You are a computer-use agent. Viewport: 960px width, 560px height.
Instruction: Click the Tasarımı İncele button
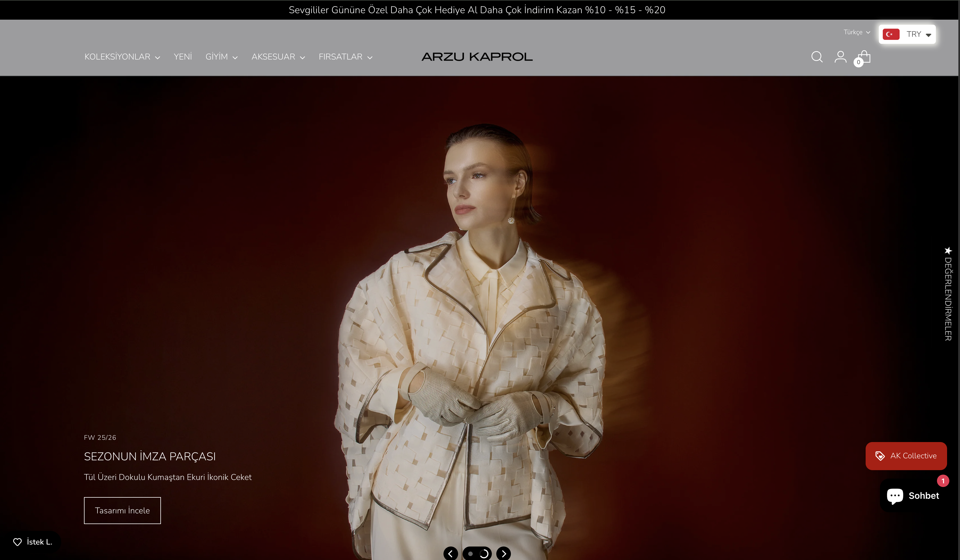122,510
